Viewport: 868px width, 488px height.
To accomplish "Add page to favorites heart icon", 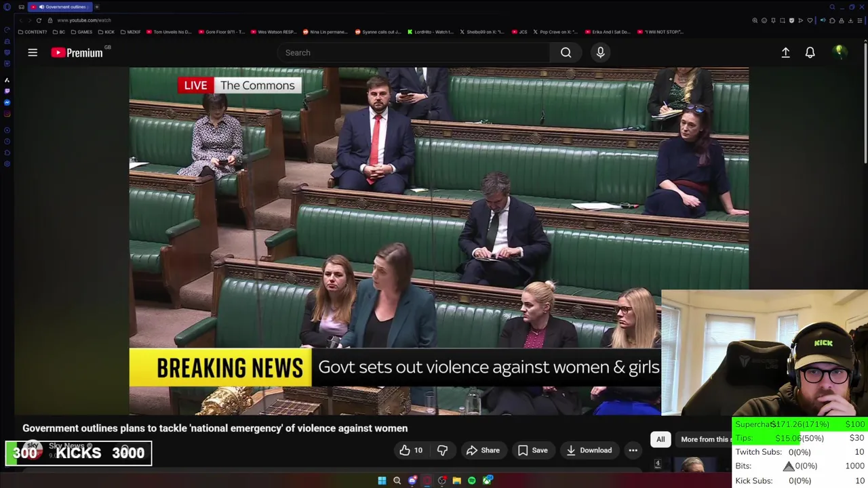I will pyautogui.click(x=810, y=20).
